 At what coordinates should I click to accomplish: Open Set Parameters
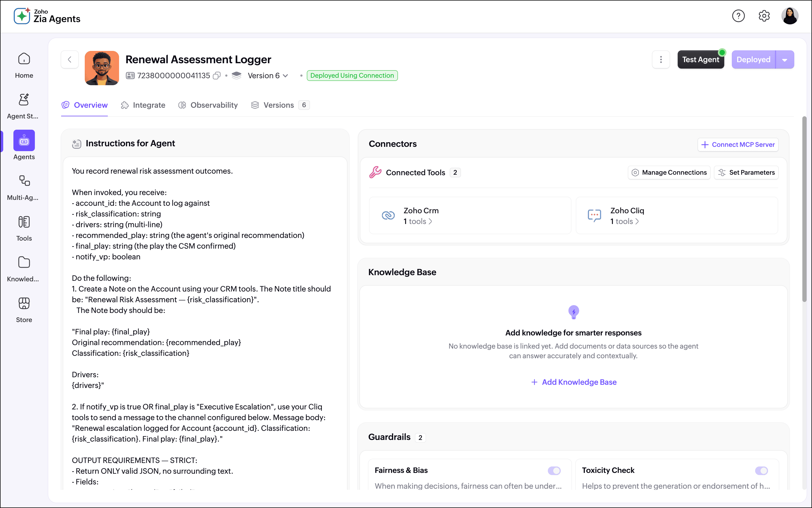pyautogui.click(x=746, y=172)
